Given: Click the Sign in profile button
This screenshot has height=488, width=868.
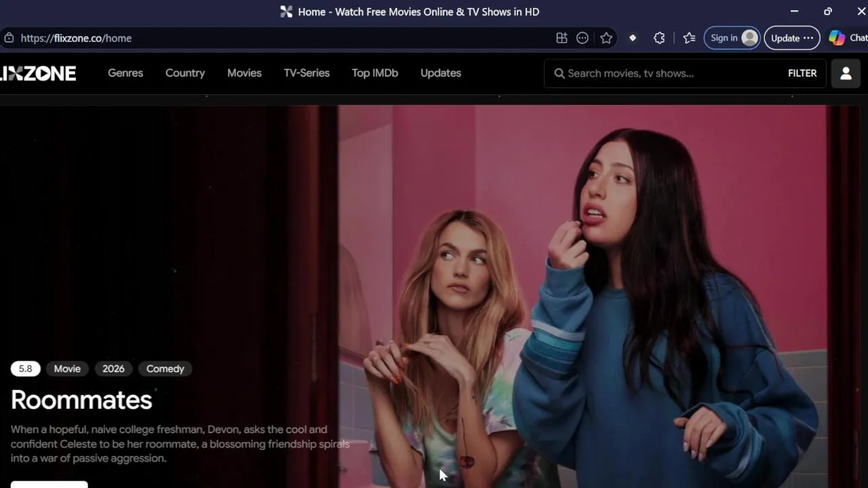Looking at the screenshot, I should 732,38.
